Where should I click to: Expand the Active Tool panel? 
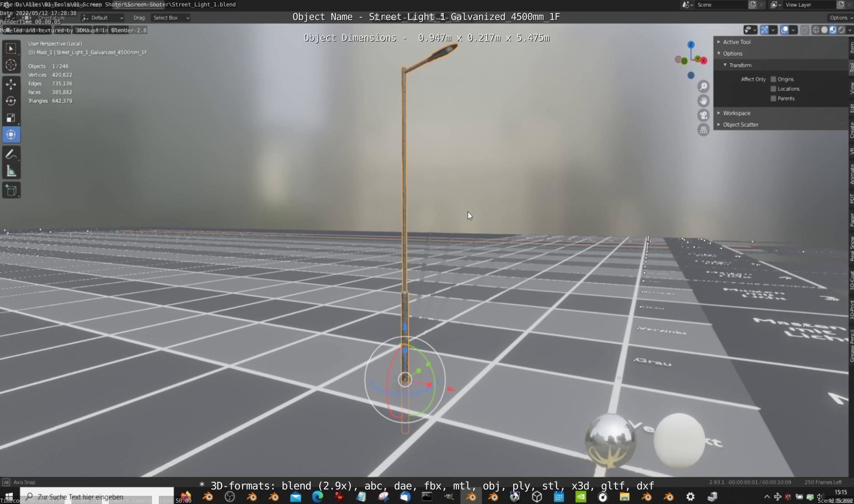click(x=780, y=42)
